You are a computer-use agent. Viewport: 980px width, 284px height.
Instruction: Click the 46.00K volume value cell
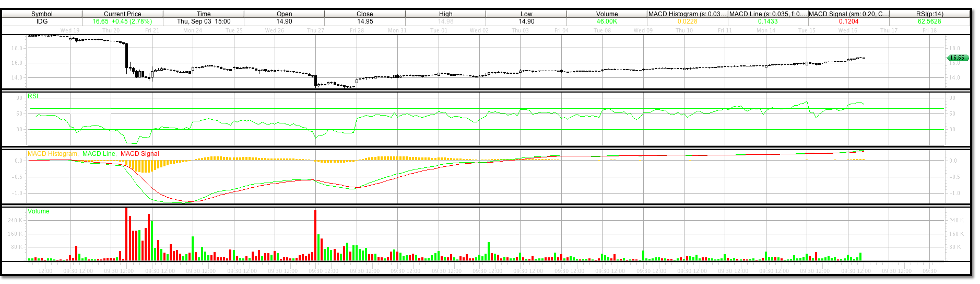[x=607, y=21]
